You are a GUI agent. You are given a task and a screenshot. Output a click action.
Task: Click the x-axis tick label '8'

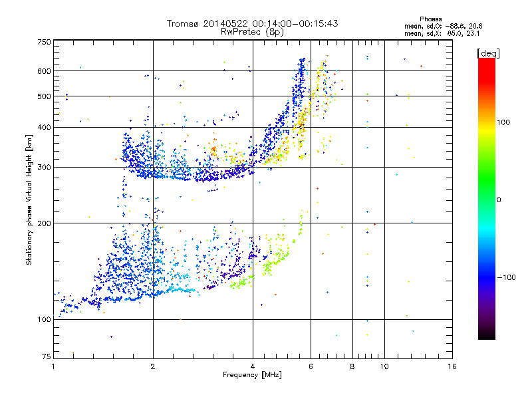click(x=352, y=366)
